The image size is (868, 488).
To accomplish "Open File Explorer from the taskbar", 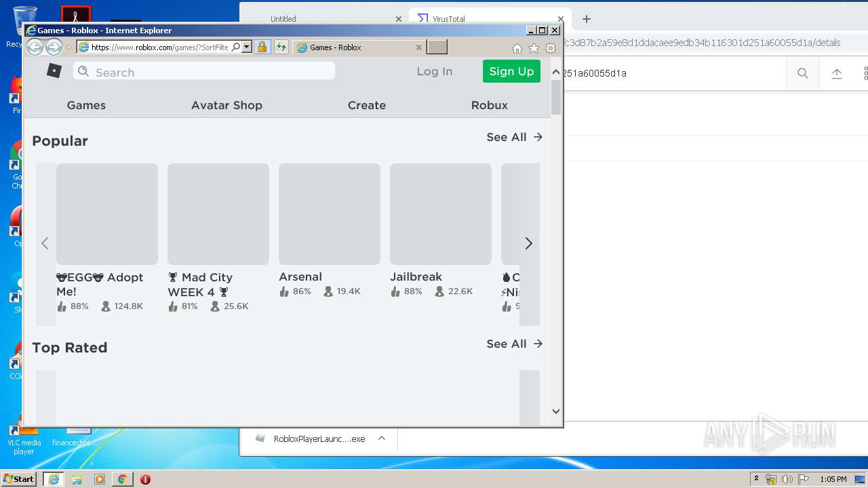I will pyautogui.click(x=77, y=479).
